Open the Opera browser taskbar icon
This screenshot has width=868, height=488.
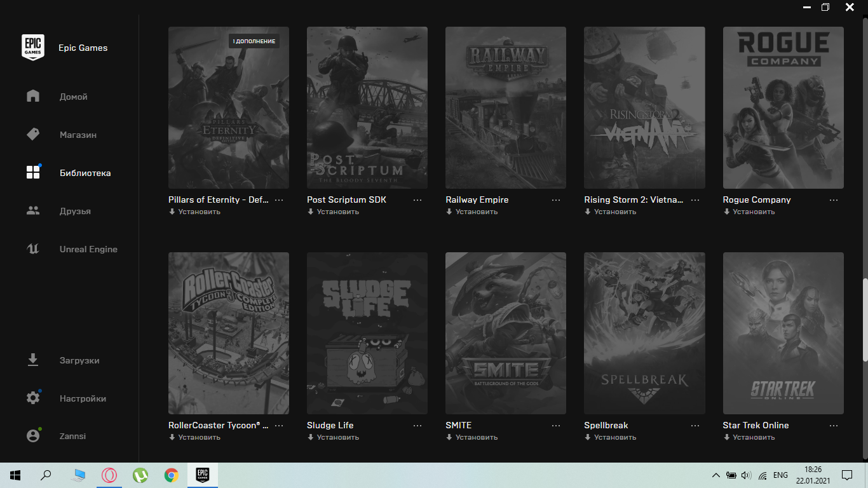click(x=109, y=475)
